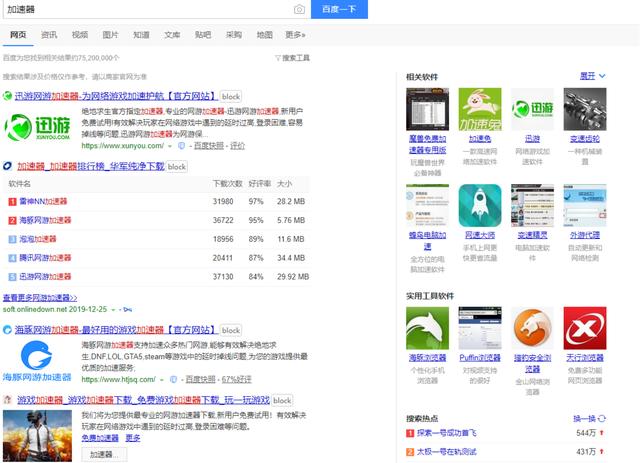
Task: Click the 加速兔 text link
Action: pyautogui.click(x=480, y=139)
